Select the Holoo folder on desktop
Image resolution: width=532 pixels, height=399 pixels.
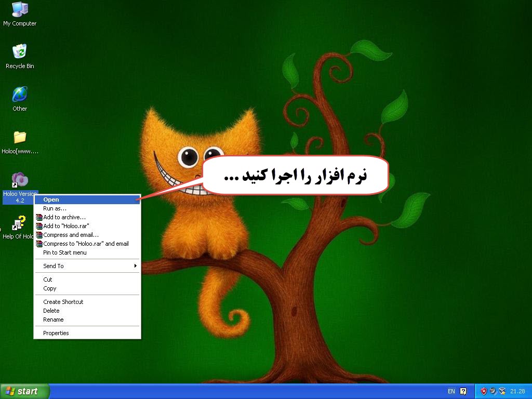click(x=20, y=137)
